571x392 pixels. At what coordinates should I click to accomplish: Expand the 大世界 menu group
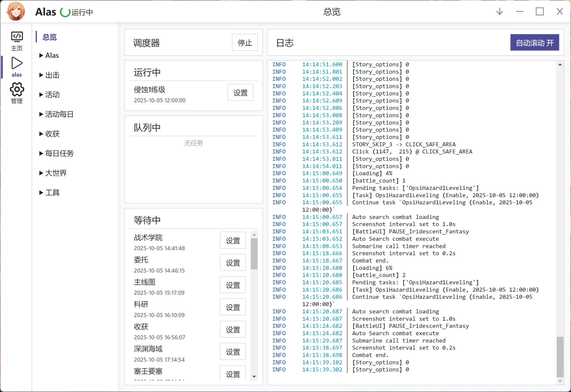tap(55, 173)
